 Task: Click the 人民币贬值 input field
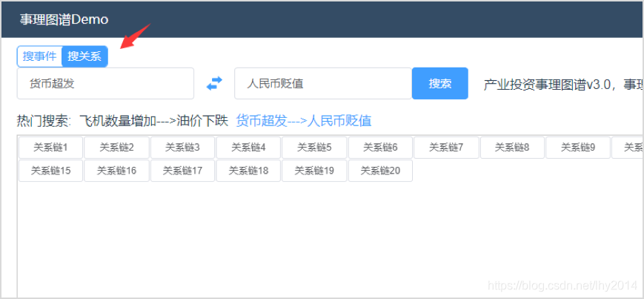323,84
